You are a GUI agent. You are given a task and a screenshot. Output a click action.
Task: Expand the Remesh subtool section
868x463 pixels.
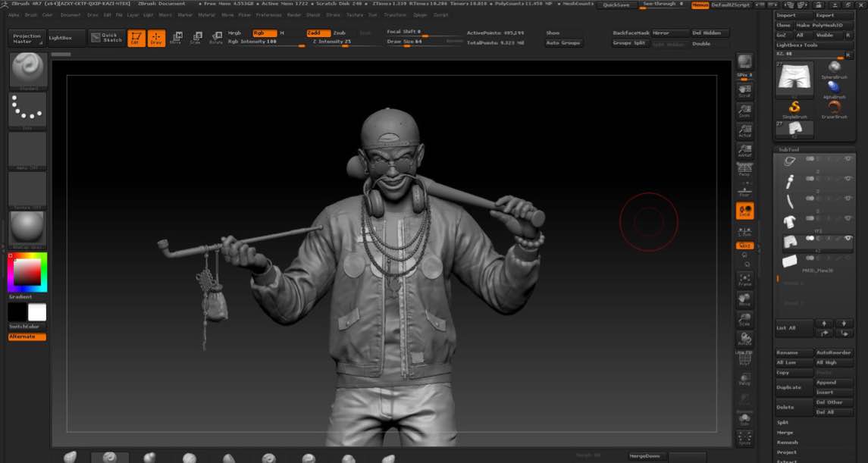pos(787,443)
